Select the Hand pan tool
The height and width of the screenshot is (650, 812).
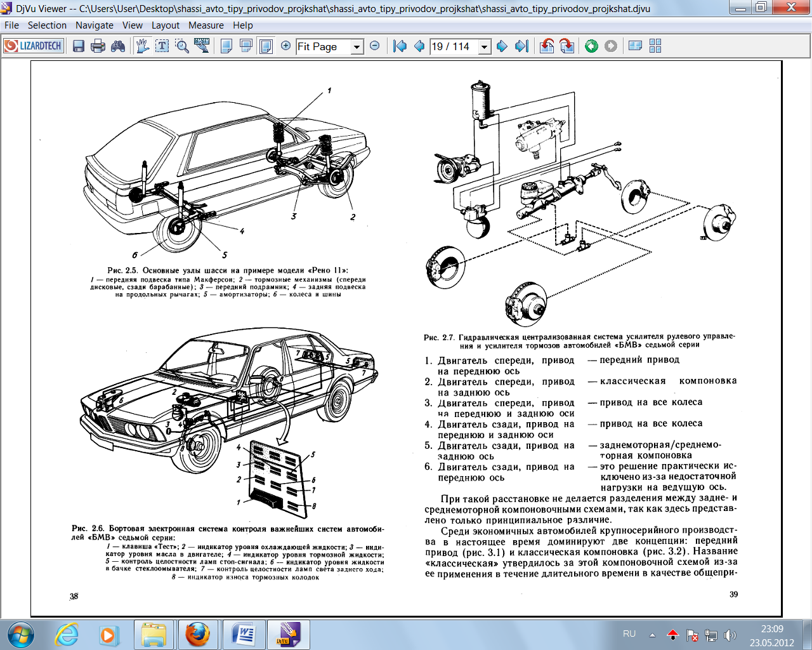[143, 46]
